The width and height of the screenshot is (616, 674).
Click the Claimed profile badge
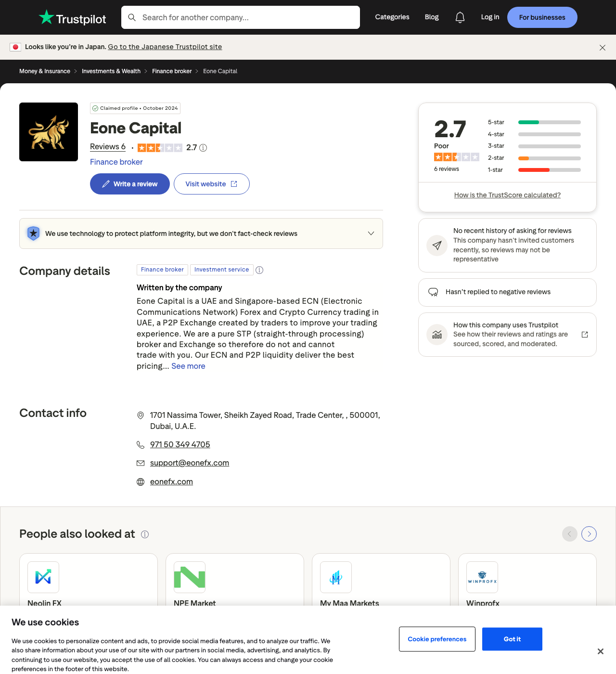click(135, 108)
